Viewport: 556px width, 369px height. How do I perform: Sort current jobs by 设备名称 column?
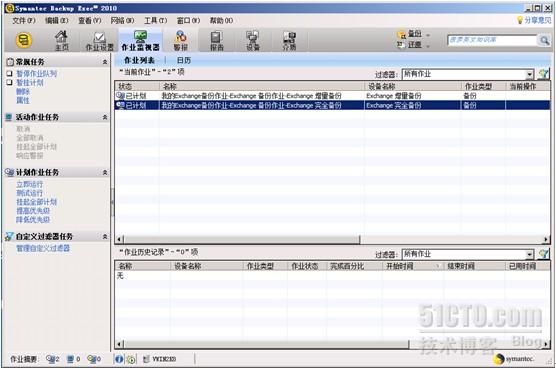(413, 86)
